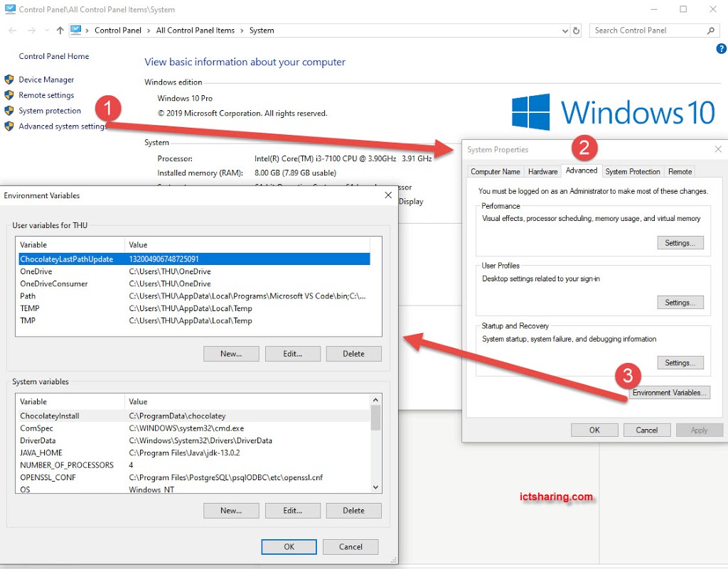
Task: Click the Forward navigation arrow in Control Panel
Action: click(x=31, y=31)
